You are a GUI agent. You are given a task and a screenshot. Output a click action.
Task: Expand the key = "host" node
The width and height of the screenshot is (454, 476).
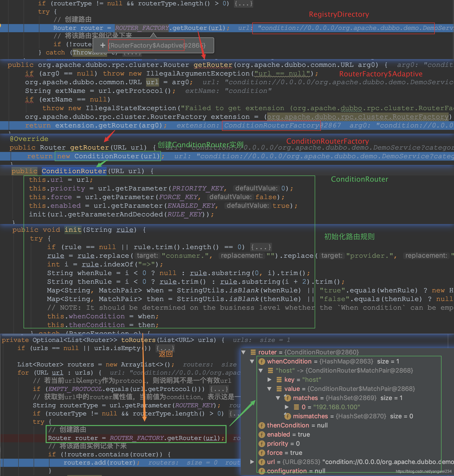coord(269,380)
